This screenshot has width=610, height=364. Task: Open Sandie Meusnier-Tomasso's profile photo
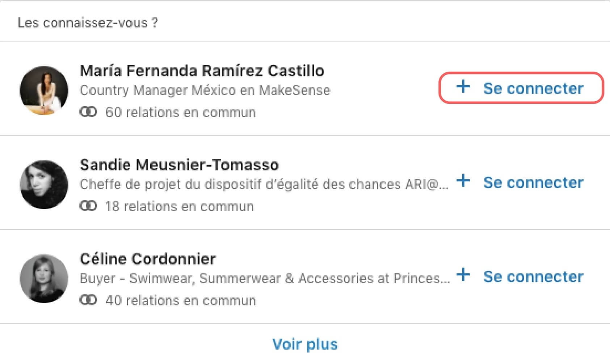coord(44,184)
